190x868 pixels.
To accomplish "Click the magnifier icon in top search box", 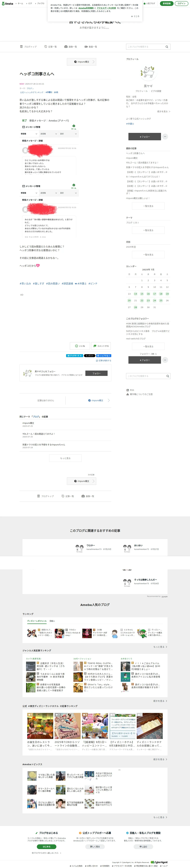I will pyautogui.click(x=167, y=47).
